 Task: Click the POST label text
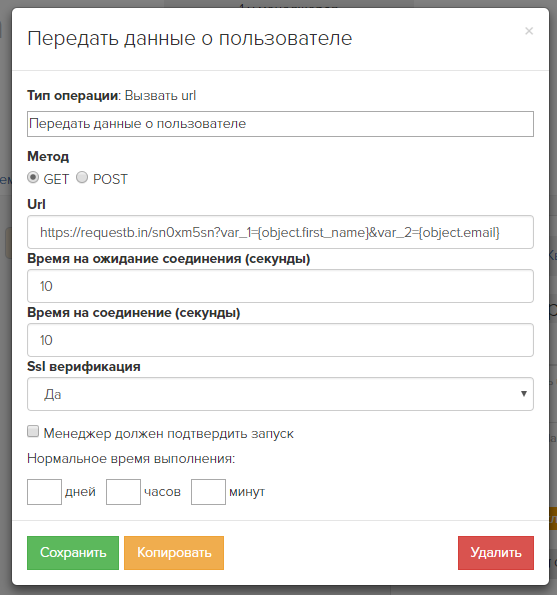click(110, 179)
